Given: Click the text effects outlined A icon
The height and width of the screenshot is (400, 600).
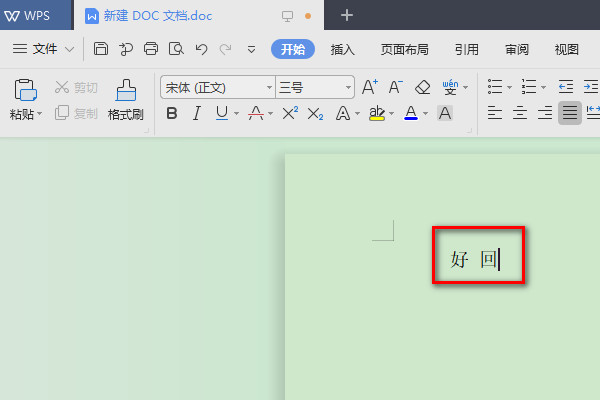Looking at the screenshot, I should point(343,113).
